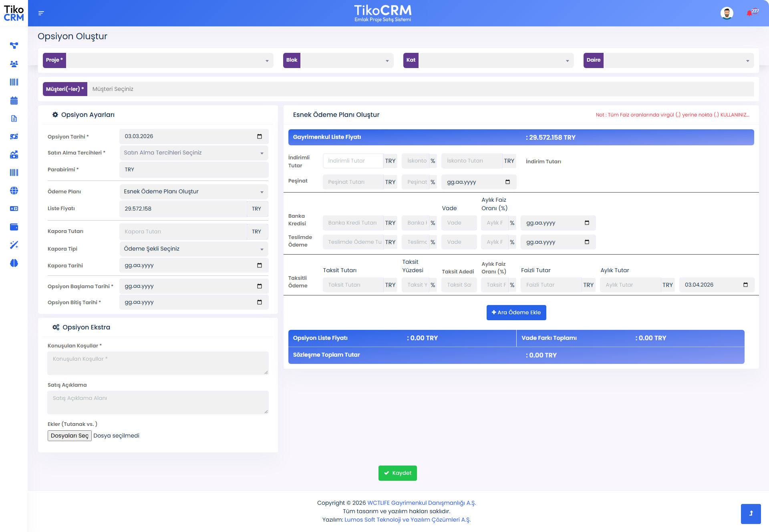Click the globe icon in sidebar

(x=14, y=191)
